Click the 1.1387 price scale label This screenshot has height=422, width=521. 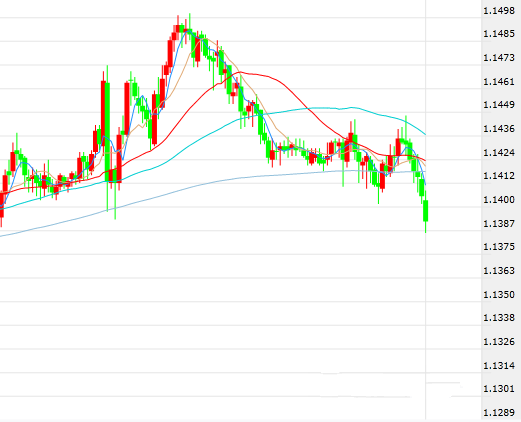pos(499,223)
